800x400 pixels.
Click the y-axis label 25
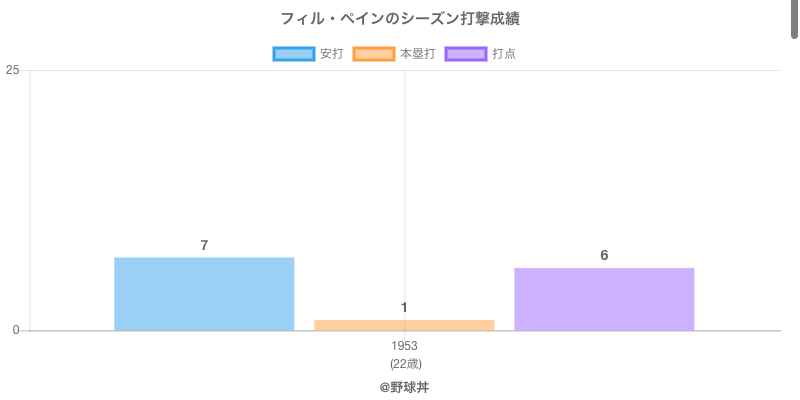click(12, 70)
